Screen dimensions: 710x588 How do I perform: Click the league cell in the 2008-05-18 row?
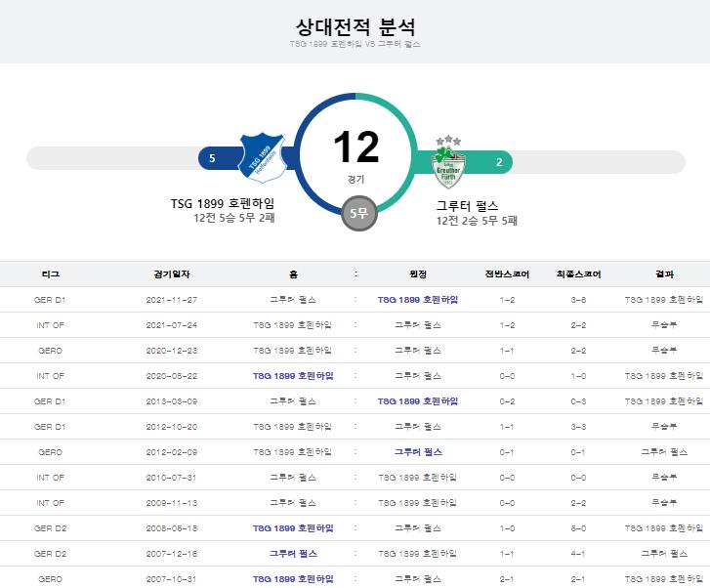[50, 528]
